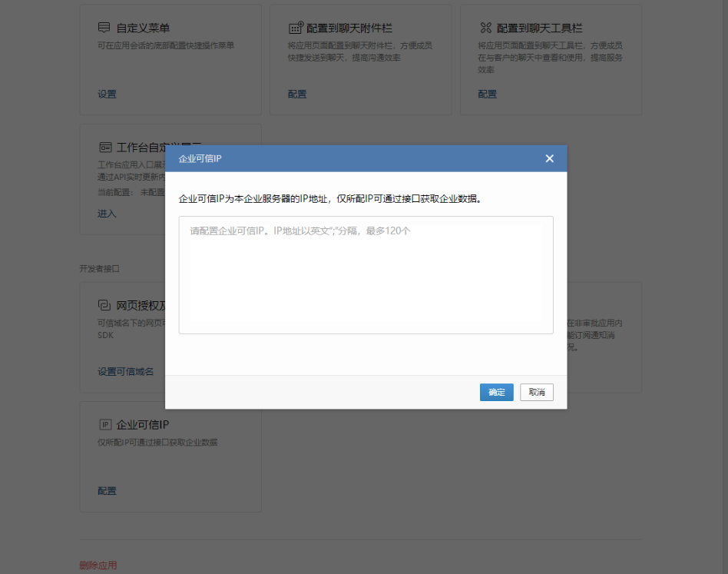Open 设置 link under 自定义菜单
This screenshot has height=574, width=728.
107,95
